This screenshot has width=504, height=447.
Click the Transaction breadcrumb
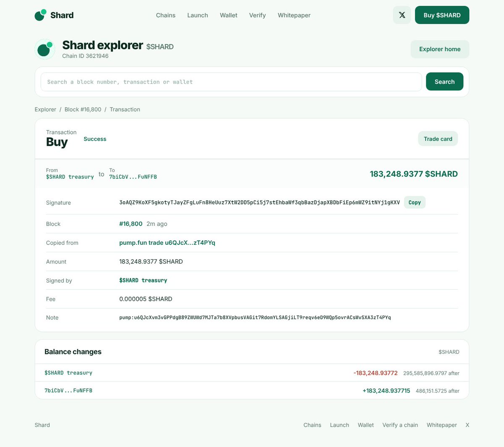coord(125,110)
